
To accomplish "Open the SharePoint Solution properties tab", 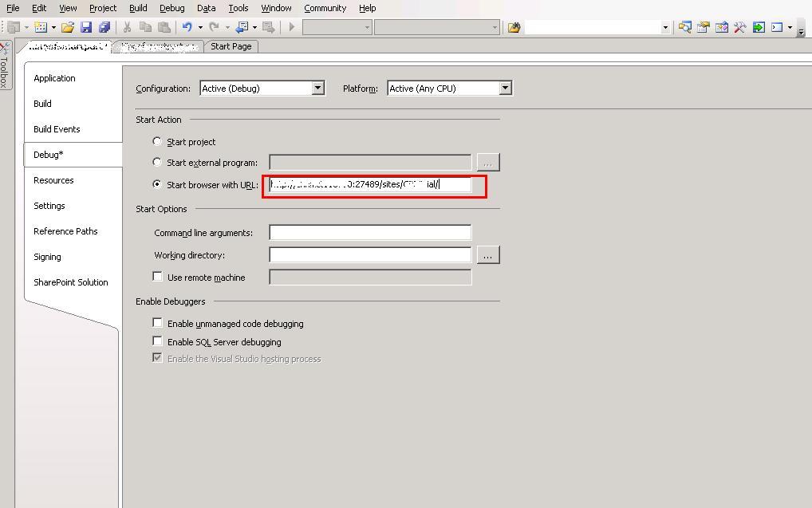I will pos(71,282).
